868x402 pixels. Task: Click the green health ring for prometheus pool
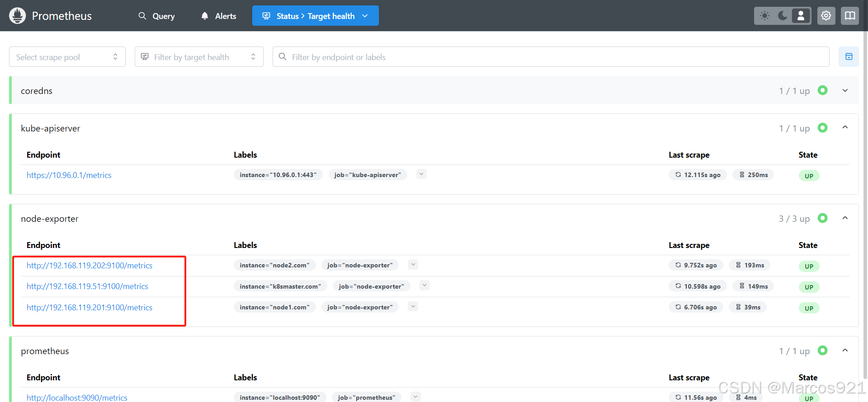point(823,351)
